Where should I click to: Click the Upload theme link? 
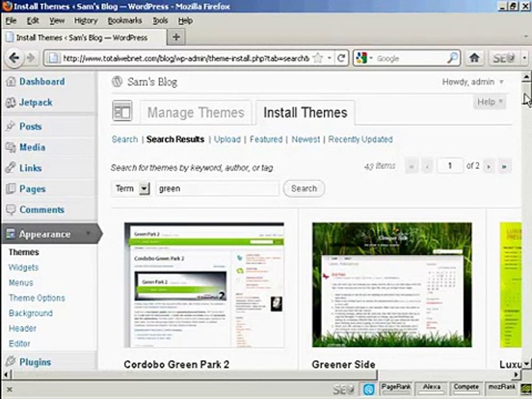227,139
